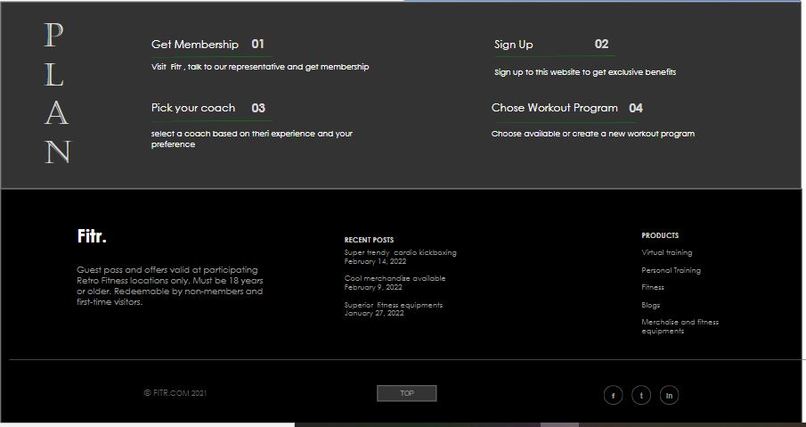Screen dimensions: 806x427
Task: Go to Personal Training product link
Action: click(x=671, y=270)
